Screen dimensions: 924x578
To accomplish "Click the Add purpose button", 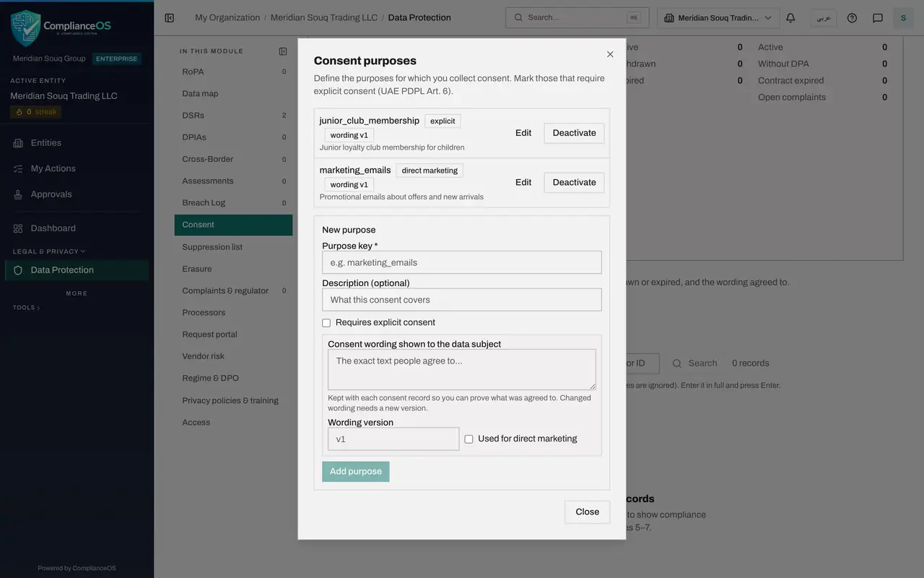I will [x=356, y=472].
